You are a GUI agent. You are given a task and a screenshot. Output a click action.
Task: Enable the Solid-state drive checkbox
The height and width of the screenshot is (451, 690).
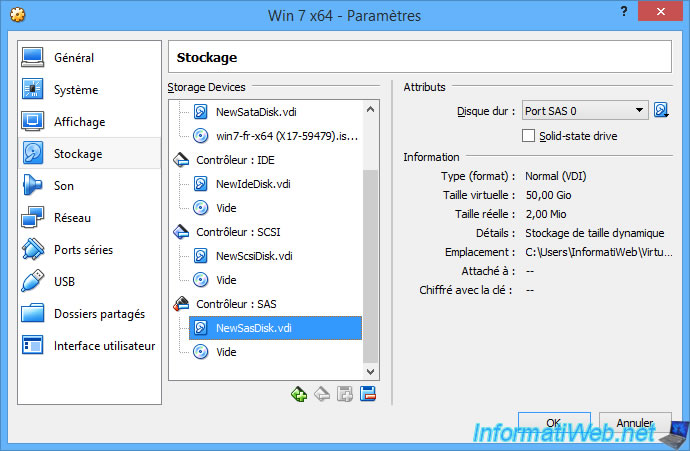pos(529,135)
